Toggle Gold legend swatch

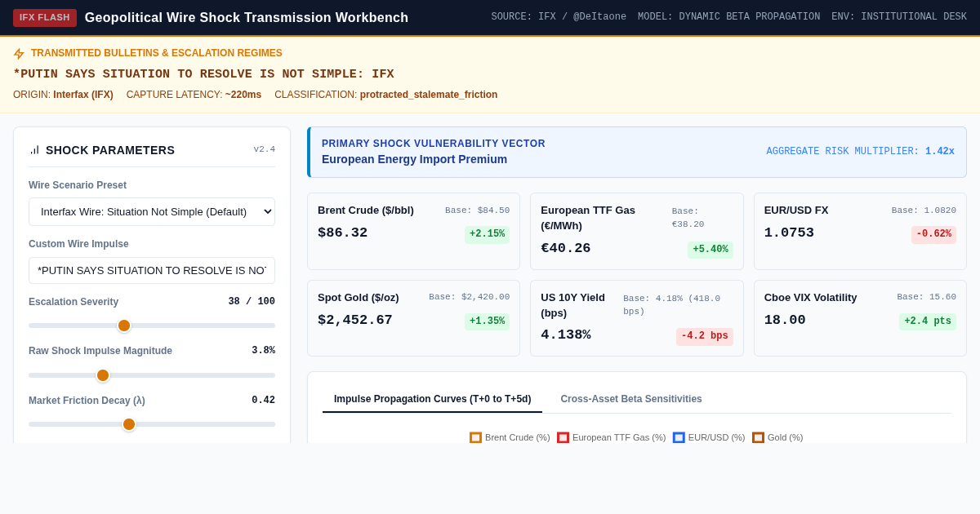point(758,437)
